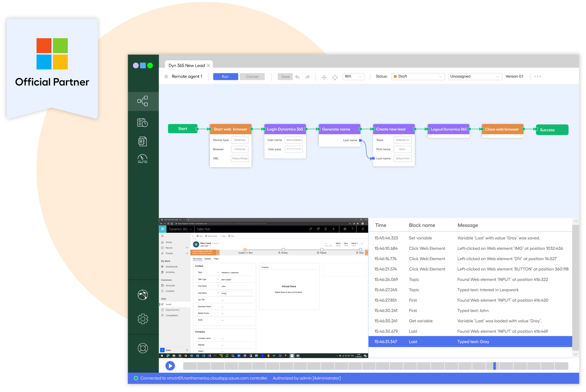This screenshot has width=586, height=392.
Task: Click the Dynamics 365 app launcher grid
Action: pos(163,229)
